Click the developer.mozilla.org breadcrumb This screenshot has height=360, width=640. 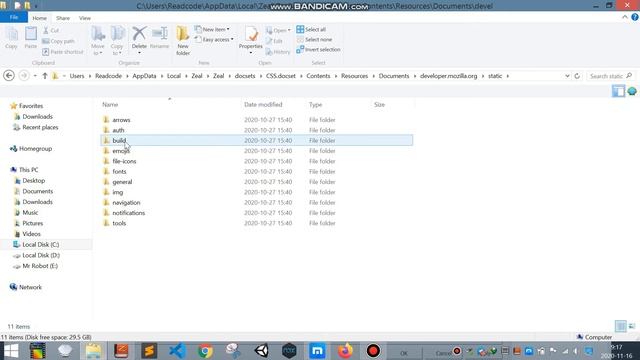tap(449, 76)
